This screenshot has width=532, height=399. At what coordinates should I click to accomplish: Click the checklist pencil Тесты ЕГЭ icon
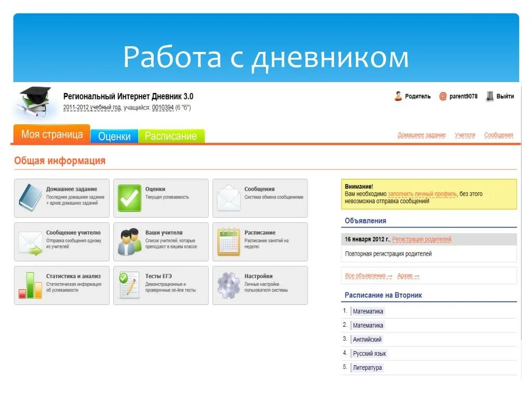click(x=129, y=285)
